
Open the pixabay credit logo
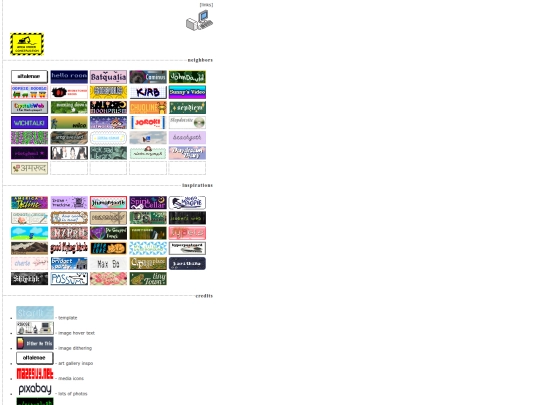(35, 389)
